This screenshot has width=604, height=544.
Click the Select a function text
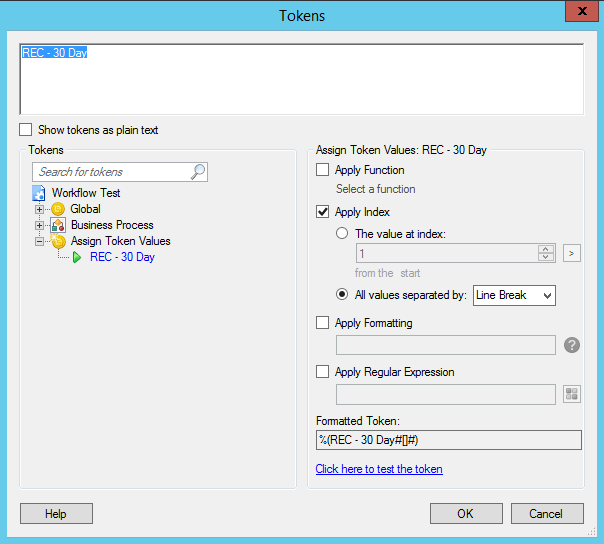(x=376, y=189)
